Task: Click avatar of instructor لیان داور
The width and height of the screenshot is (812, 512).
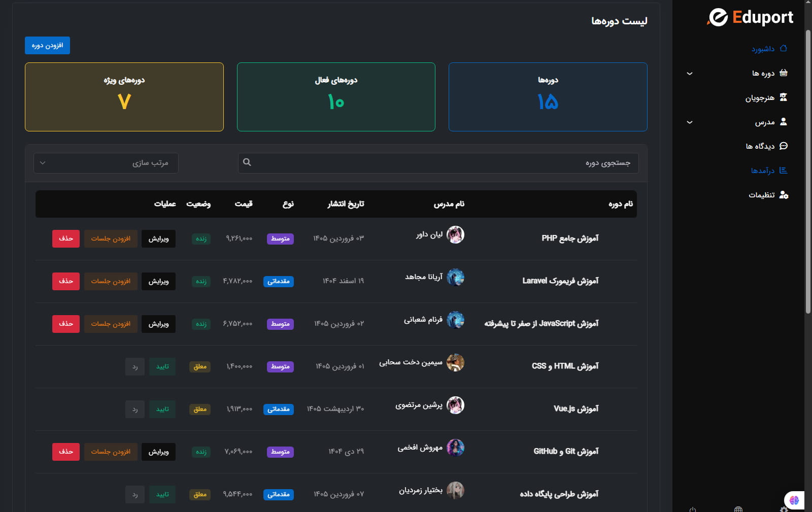Action: (x=455, y=234)
